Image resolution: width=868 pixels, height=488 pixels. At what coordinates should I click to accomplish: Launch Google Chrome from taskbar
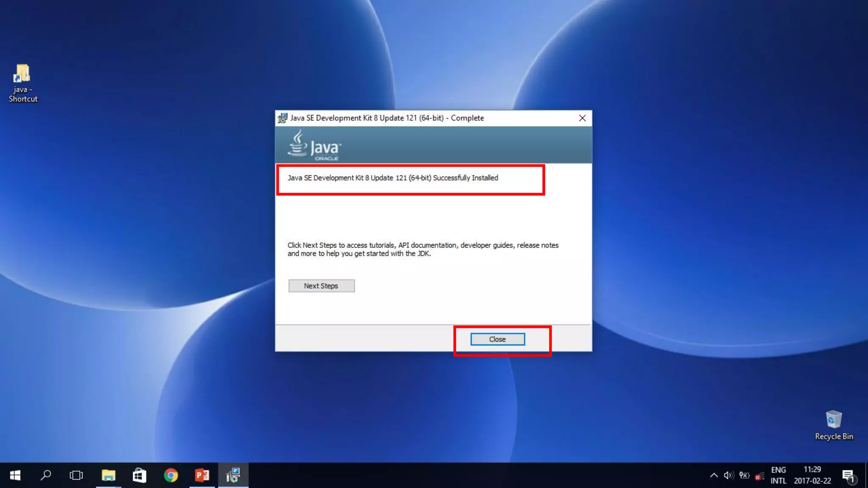pos(171,475)
